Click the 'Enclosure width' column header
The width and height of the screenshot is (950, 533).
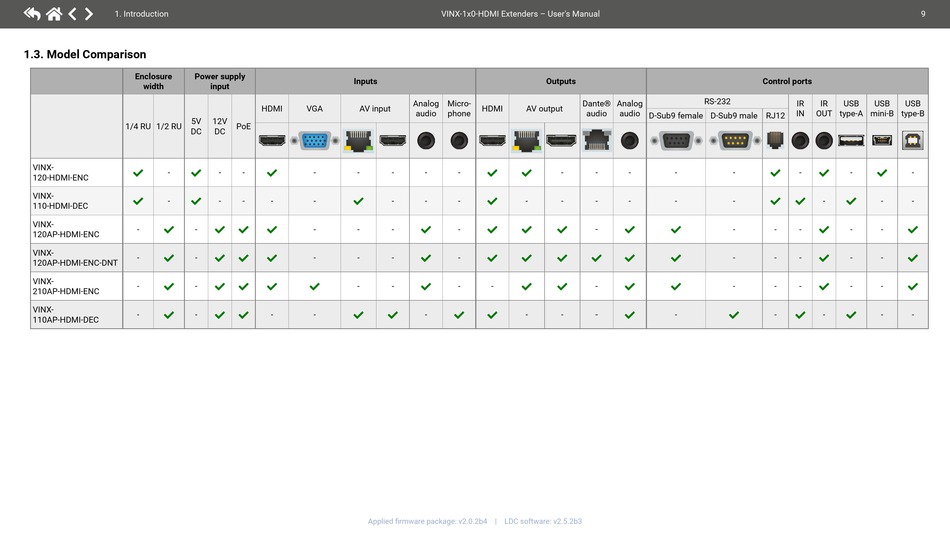(x=153, y=81)
